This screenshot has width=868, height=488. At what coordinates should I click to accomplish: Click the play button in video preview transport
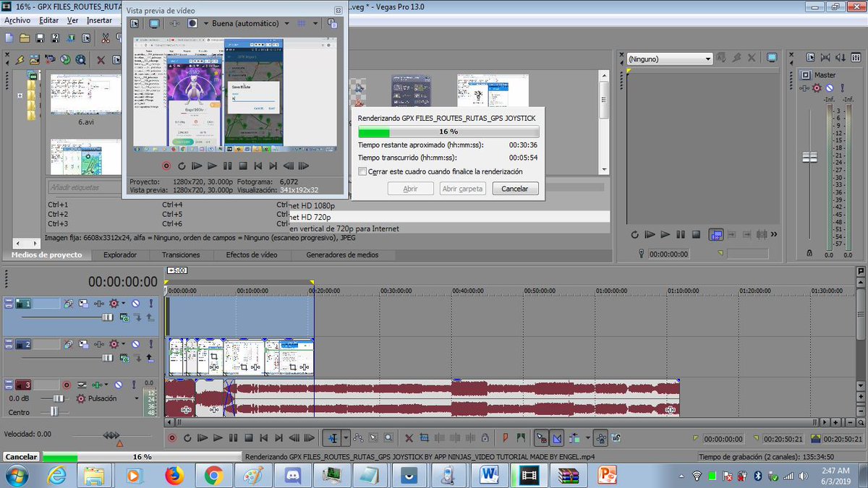(212, 166)
